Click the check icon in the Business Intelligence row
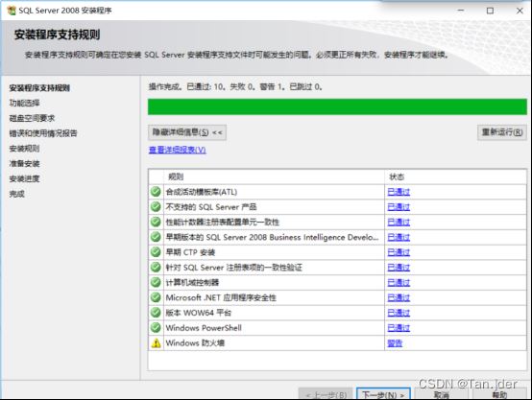The width and height of the screenshot is (532, 400). 156,237
